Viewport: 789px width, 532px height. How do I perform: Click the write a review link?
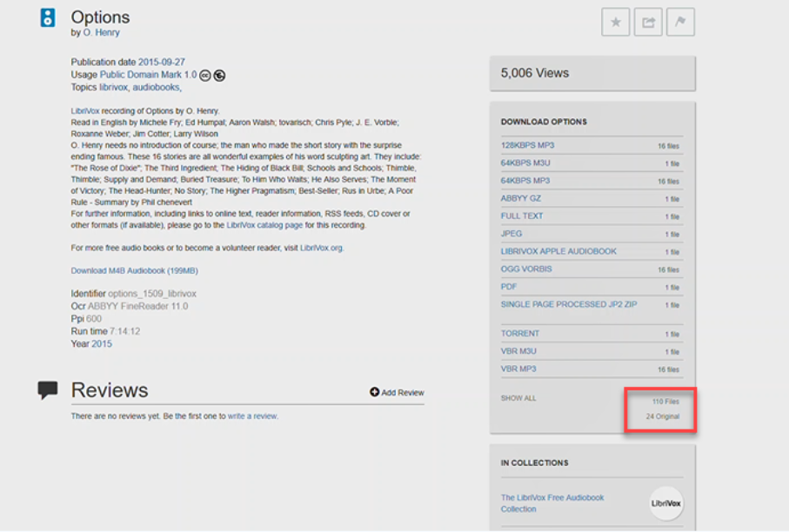pyautogui.click(x=252, y=416)
